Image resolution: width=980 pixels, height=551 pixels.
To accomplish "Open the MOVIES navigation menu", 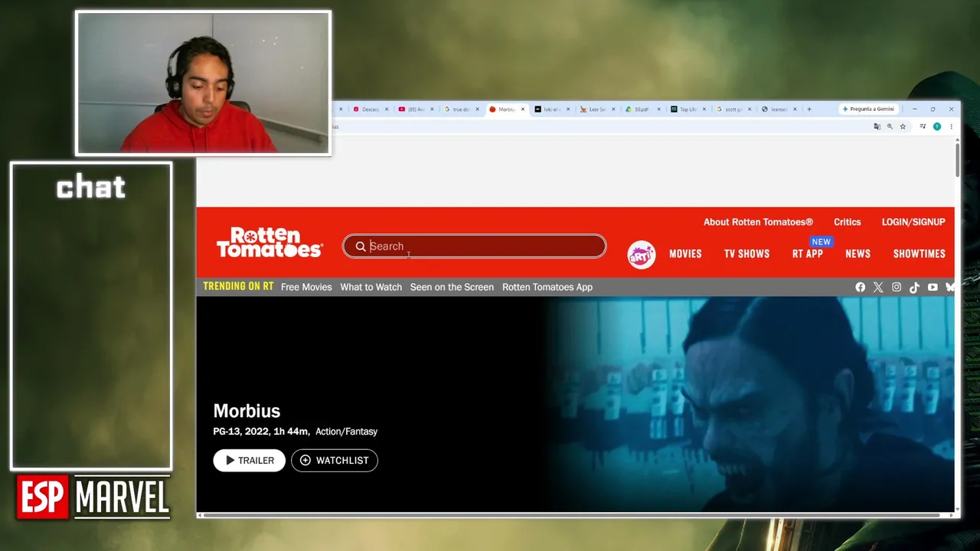I will point(685,254).
